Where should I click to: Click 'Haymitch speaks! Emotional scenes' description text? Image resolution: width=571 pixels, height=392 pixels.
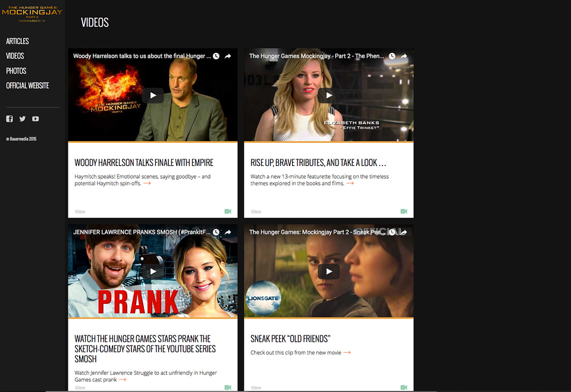coord(143,180)
